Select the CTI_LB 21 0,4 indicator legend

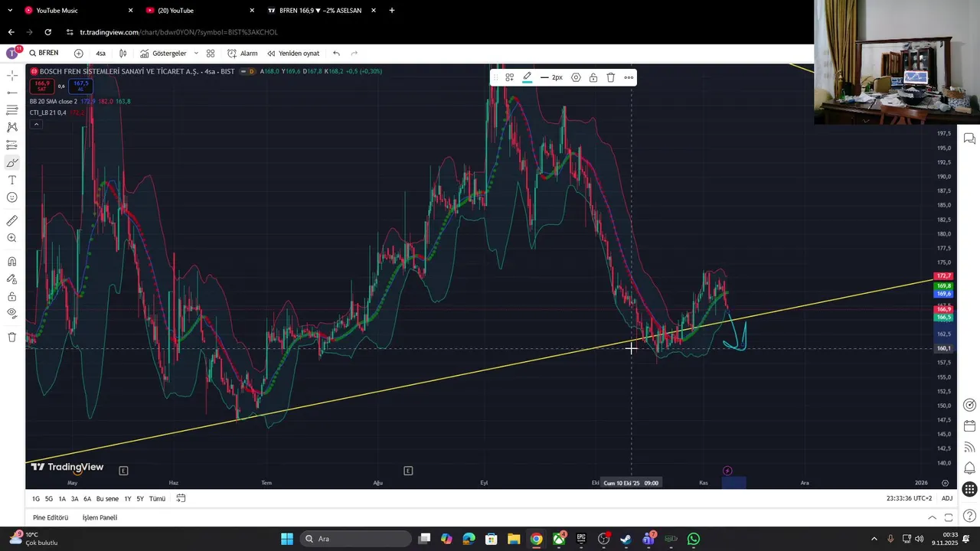tap(48, 112)
